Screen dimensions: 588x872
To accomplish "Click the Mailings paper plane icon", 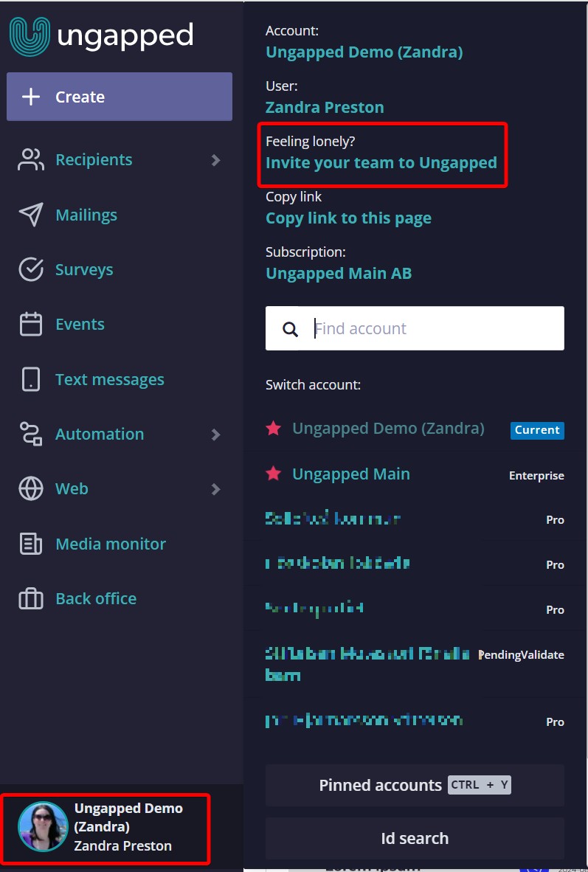I will click(30, 215).
